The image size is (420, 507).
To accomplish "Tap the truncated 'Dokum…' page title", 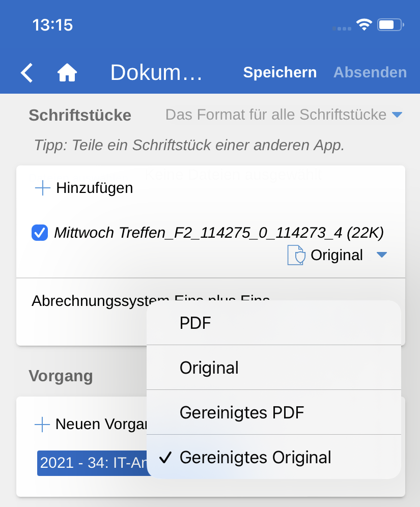I will coord(156,73).
